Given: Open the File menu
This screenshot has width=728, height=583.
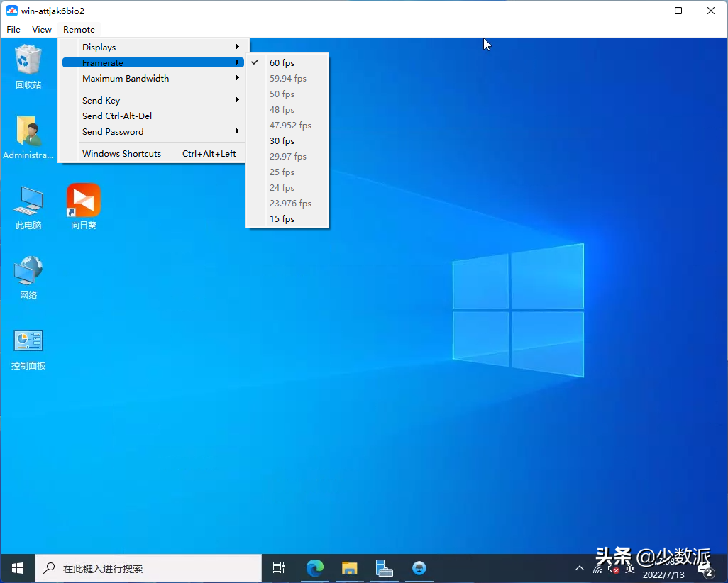Looking at the screenshot, I should click(13, 30).
